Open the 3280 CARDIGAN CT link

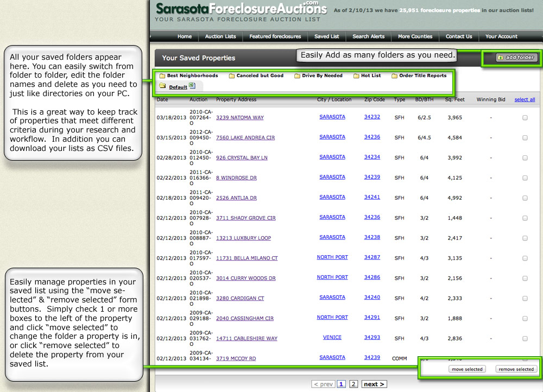point(240,299)
